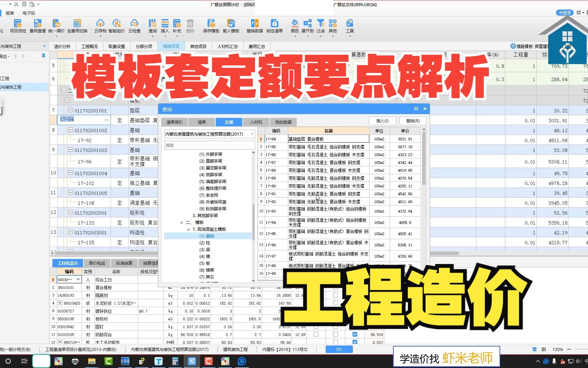Open File Explorer from taskbar
Viewport: 588px width, 368px height.
pos(92,361)
